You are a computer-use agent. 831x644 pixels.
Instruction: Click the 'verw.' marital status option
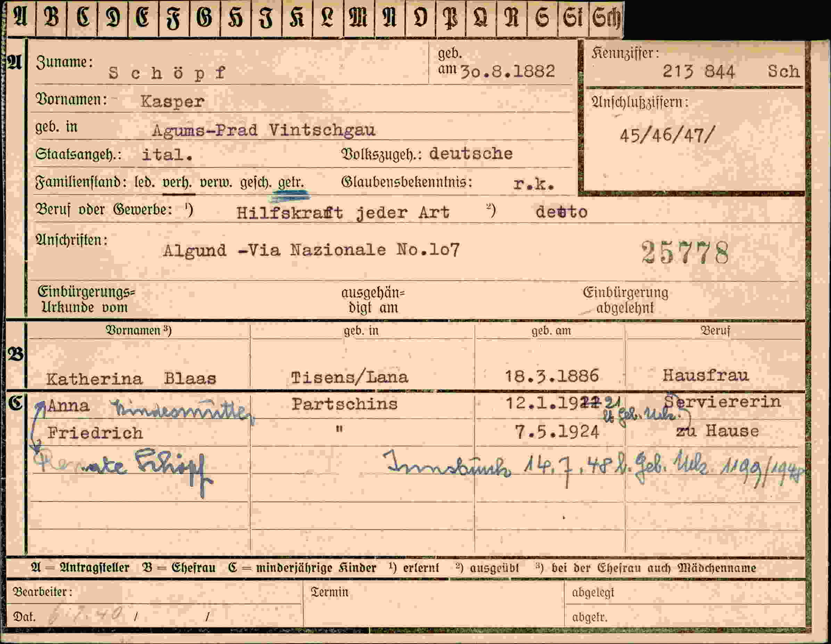[216, 183]
